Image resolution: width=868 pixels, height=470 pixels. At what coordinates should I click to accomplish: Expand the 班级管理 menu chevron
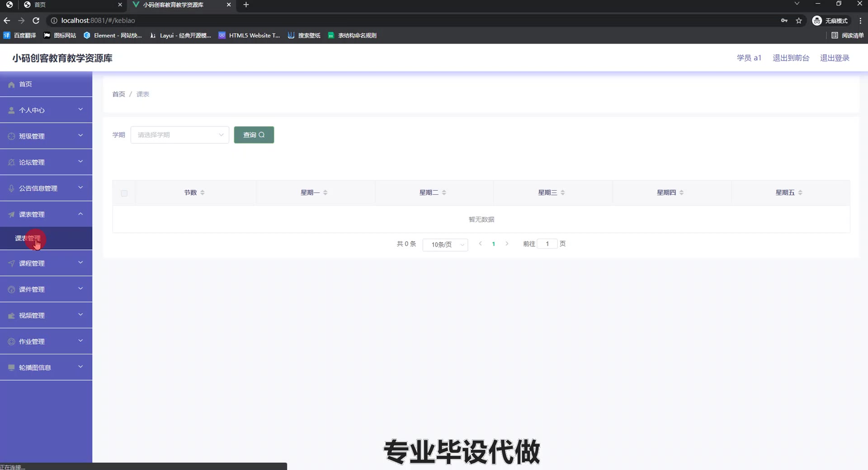click(80, 135)
